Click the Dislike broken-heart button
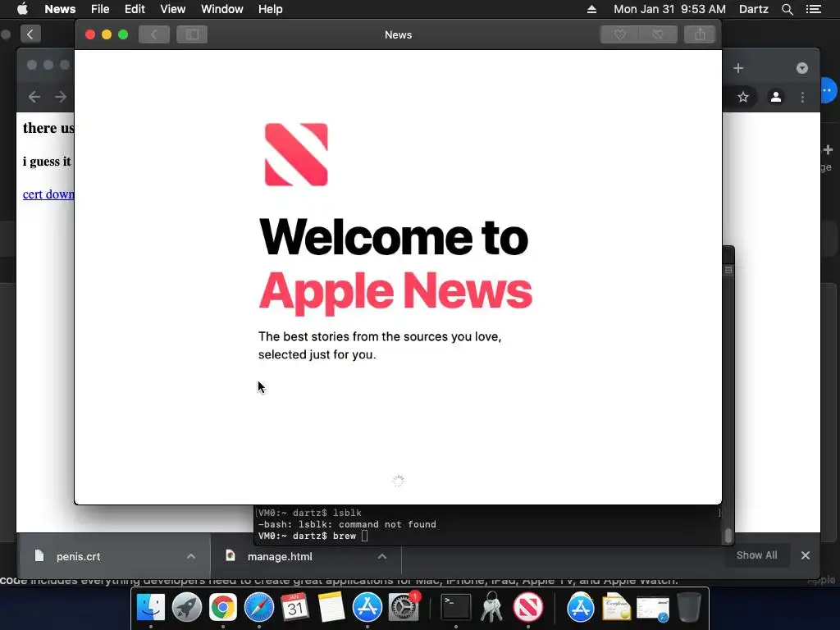This screenshot has width=840, height=630. click(x=659, y=34)
